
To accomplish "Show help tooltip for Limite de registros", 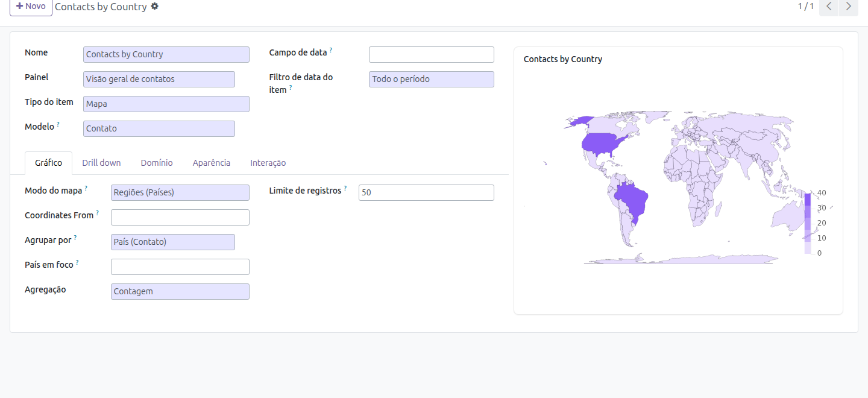I will (x=345, y=188).
